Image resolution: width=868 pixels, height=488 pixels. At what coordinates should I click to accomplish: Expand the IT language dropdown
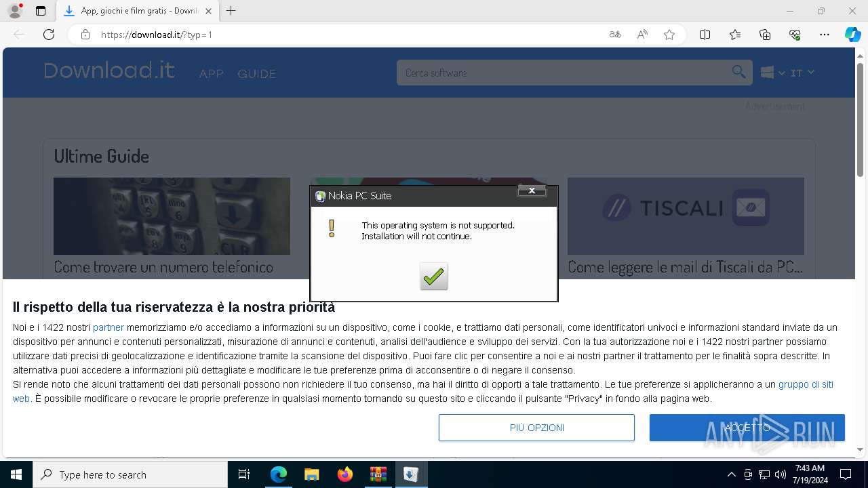tap(802, 73)
